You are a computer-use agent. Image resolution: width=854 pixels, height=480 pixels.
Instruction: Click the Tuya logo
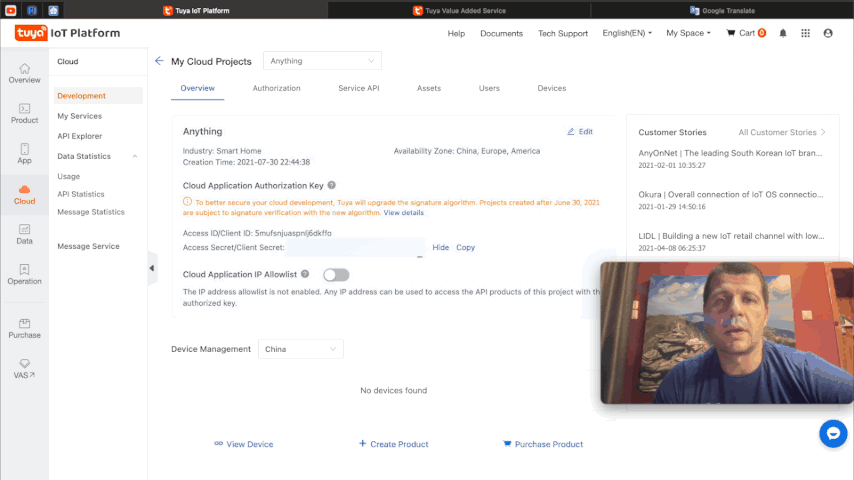pyautogui.click(x=31, y=33)
